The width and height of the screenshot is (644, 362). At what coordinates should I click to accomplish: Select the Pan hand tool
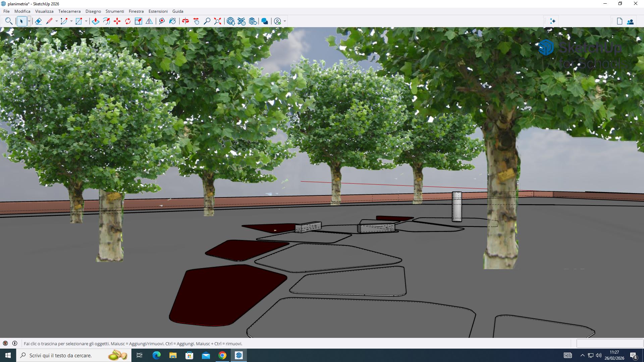point(196,21)
